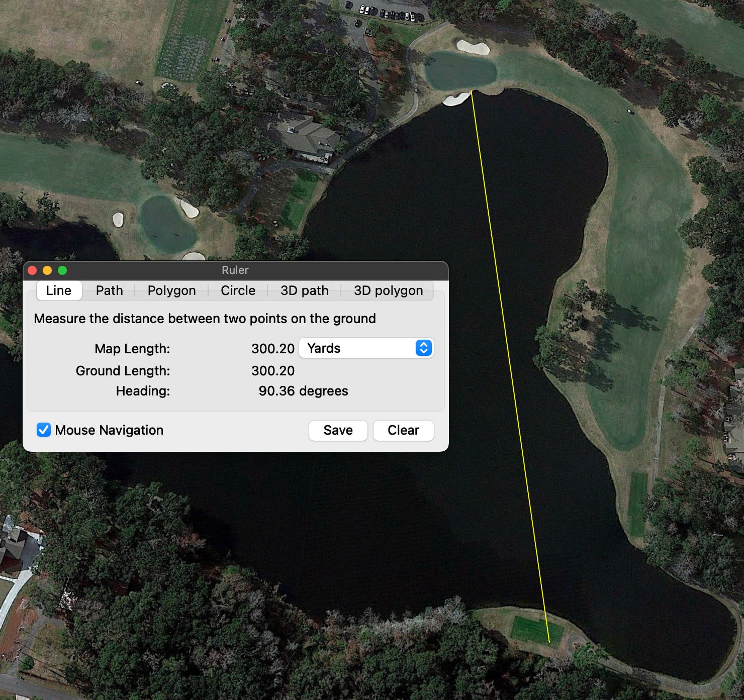The width and height of the screenshot is (744, 700).
Task: Minimize the Ruler window with yellow button
Action: point(47,270)
